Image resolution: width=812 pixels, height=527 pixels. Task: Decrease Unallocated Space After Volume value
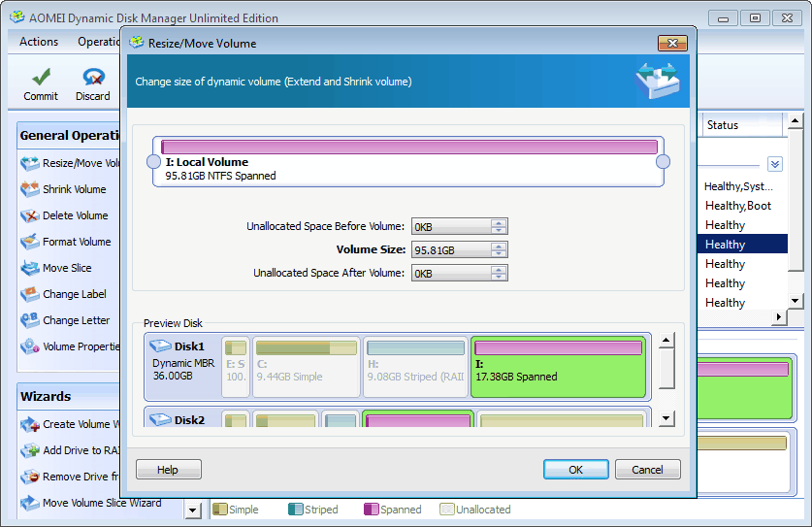pos(499,277)
